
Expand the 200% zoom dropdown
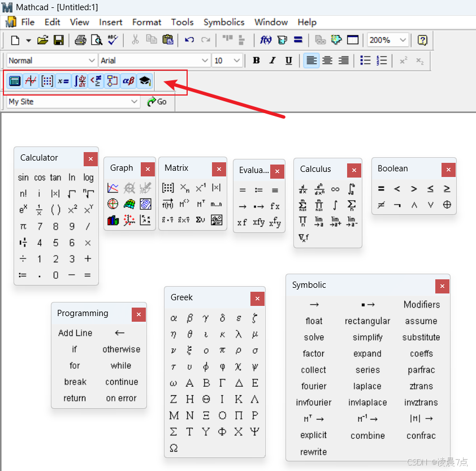(x=403, y=40)
